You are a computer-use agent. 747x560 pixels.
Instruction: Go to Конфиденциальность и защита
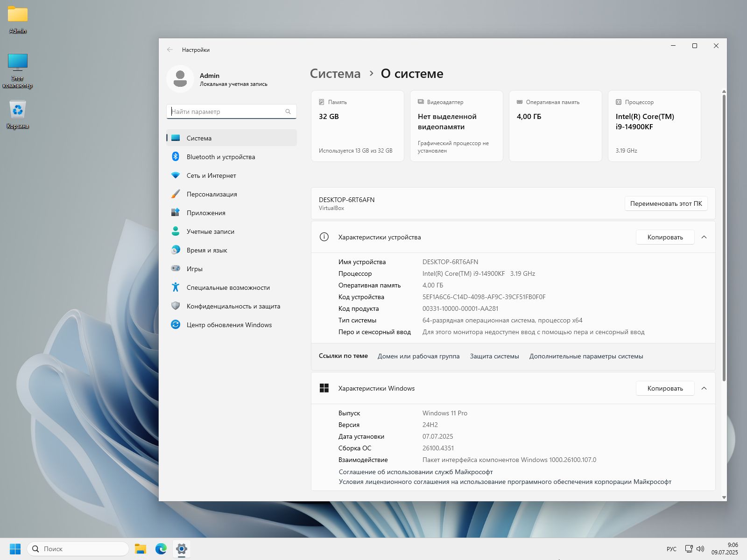(232, 306)
